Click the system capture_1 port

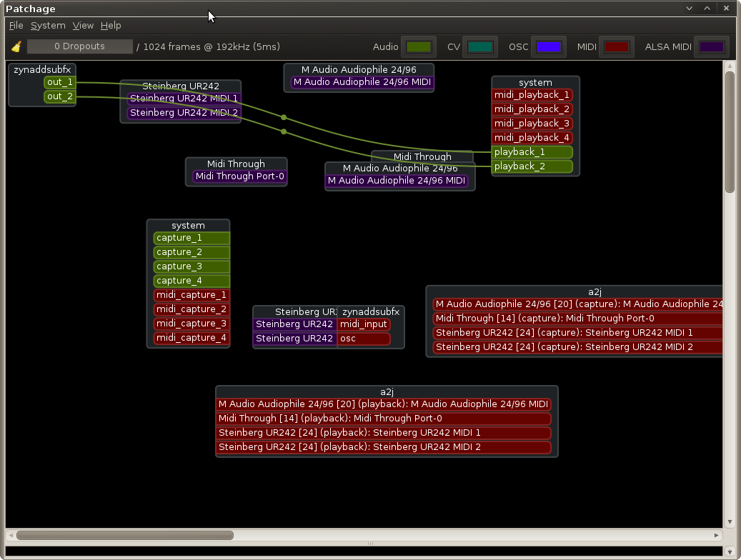(x=192, y=238)
